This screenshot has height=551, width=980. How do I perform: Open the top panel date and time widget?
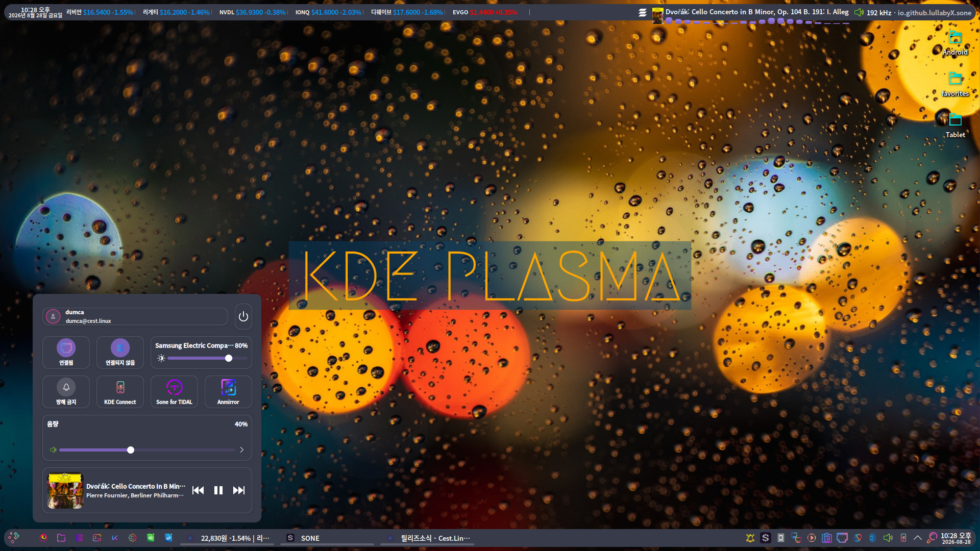(x=35, y=12)
